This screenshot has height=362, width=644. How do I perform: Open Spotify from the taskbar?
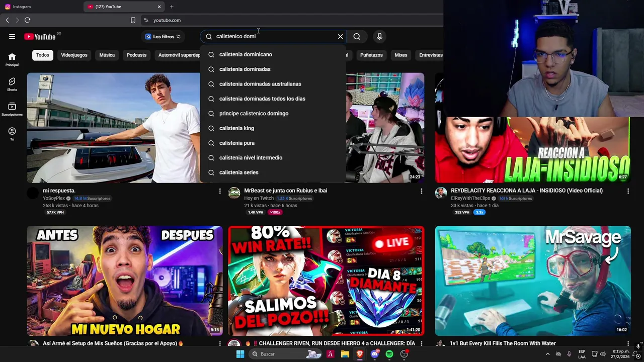click(389, 354)
